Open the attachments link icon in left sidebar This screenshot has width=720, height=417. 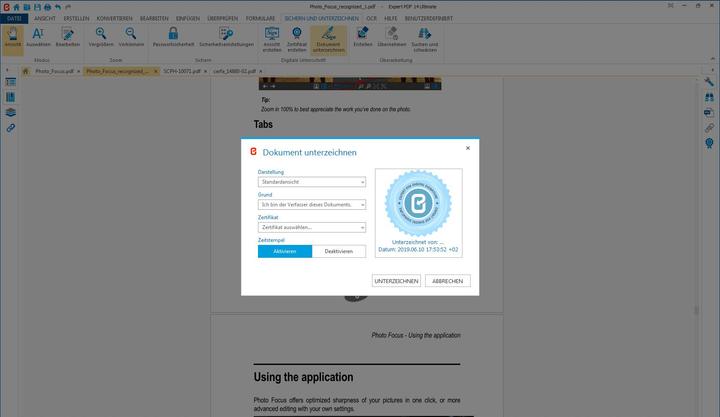coord(11,128)
